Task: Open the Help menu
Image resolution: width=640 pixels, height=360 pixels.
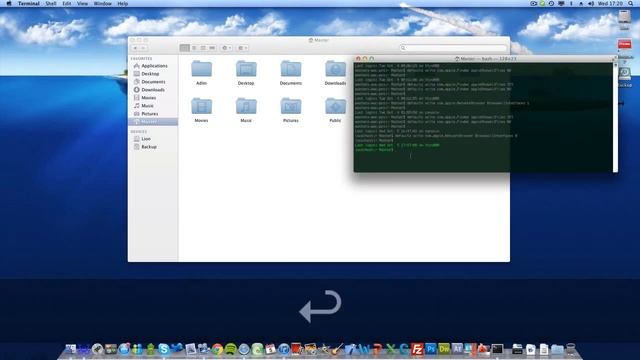Action: [122, 4]
